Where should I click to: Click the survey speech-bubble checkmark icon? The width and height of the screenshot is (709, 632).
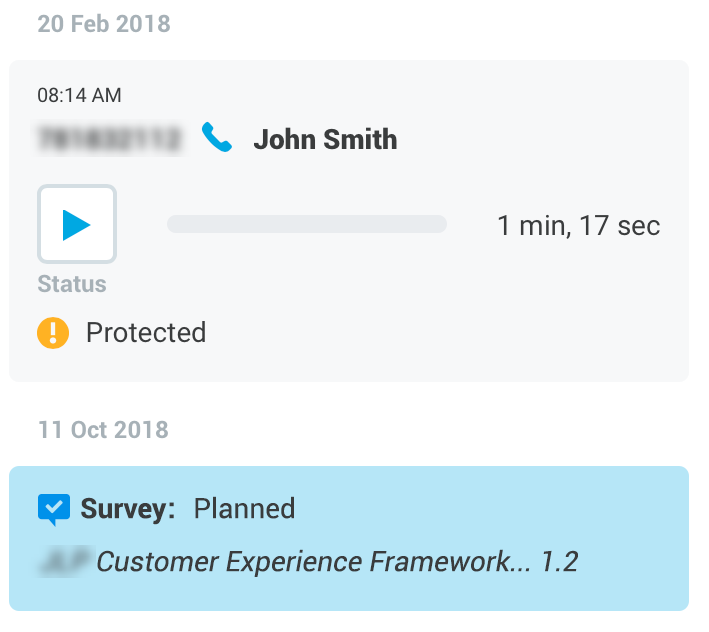coord(54,509)
